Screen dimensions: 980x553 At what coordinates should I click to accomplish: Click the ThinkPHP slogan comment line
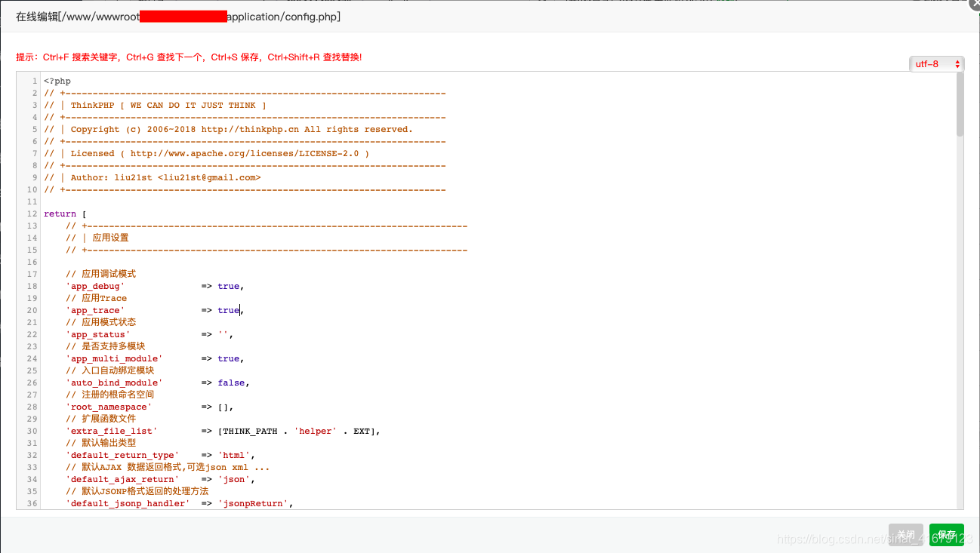tap(155, 105)
